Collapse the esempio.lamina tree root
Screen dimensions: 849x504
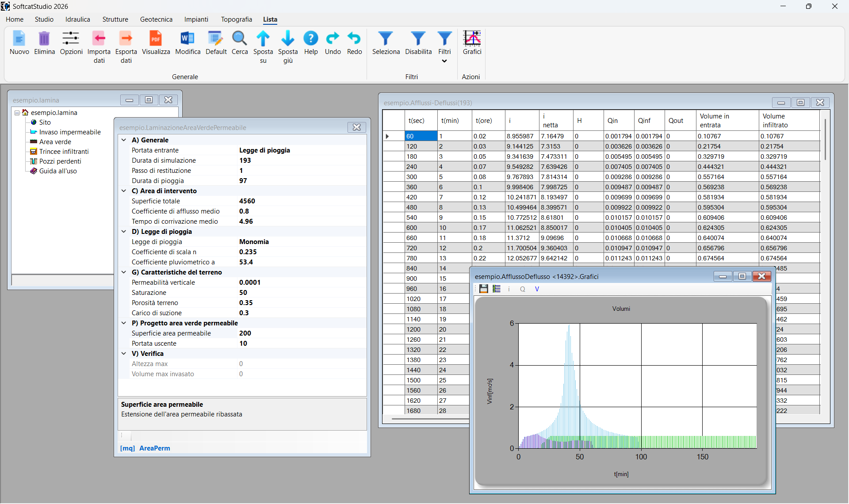coord(17,113)
